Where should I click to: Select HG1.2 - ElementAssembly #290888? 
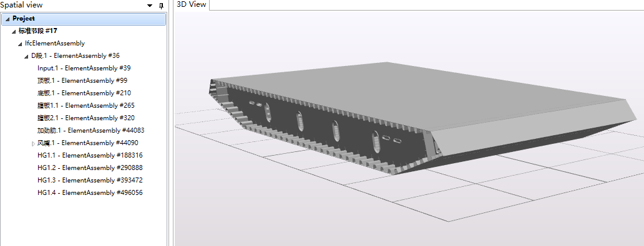[x=90, y=168]
